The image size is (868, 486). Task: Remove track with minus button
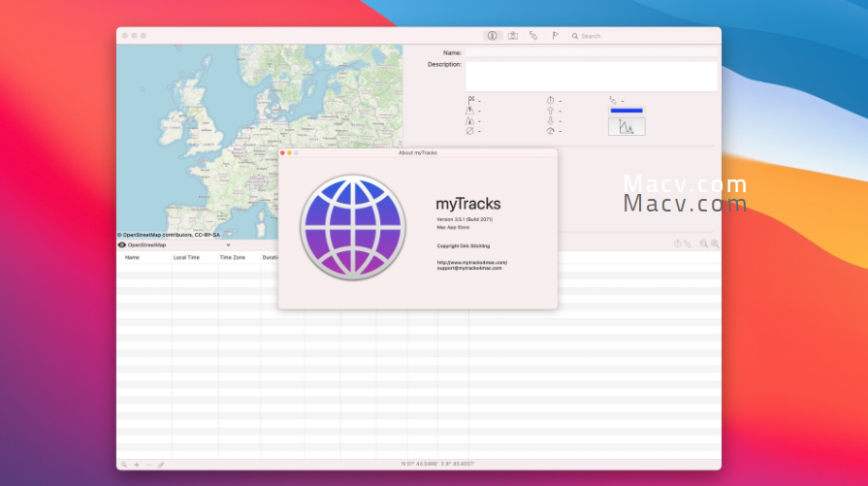(149, 465)
